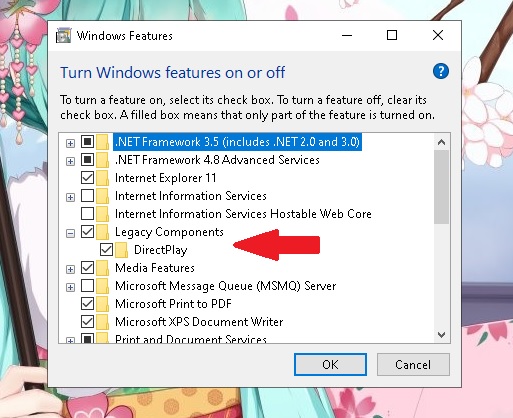This screenshot has height=418, width=513.
Task: Select the Media Features label
Action: pyautogui.click(x=155, y=268)
